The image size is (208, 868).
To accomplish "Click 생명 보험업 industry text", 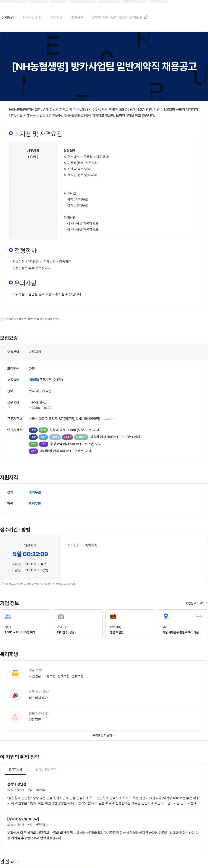I will click(x=117, y=633).
